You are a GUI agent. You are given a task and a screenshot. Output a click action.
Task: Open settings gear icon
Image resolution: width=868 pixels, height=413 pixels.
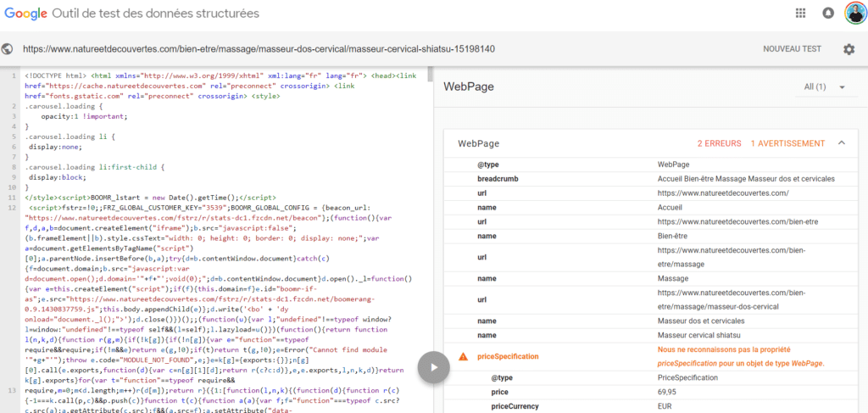point(849,49)
